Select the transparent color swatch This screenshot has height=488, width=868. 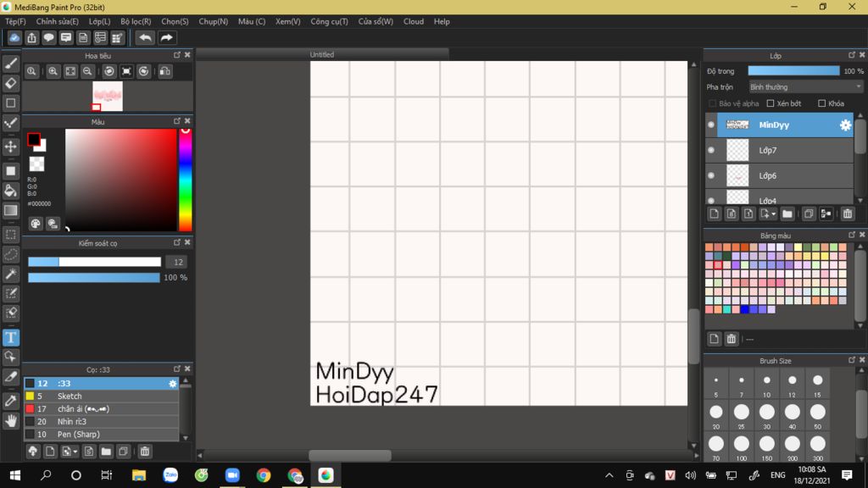(x=37, y=164)
